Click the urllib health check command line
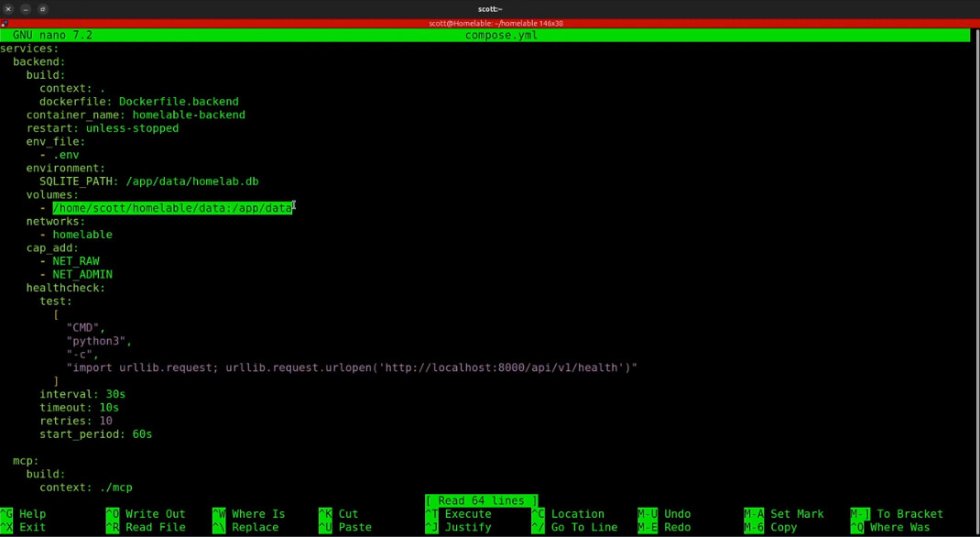 pyautogui.click(x=351, y=367)
